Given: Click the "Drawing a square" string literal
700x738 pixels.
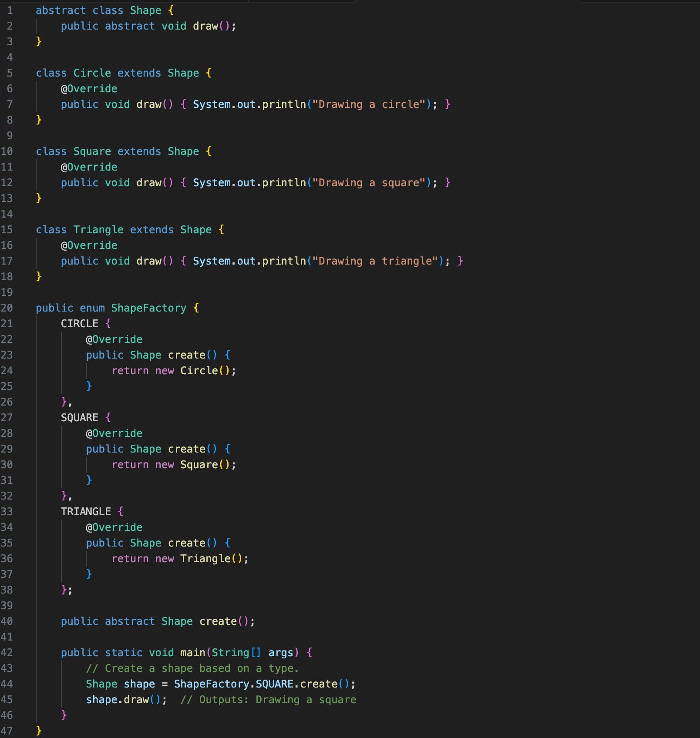Looking at the screenshot, I should (369, 183).
